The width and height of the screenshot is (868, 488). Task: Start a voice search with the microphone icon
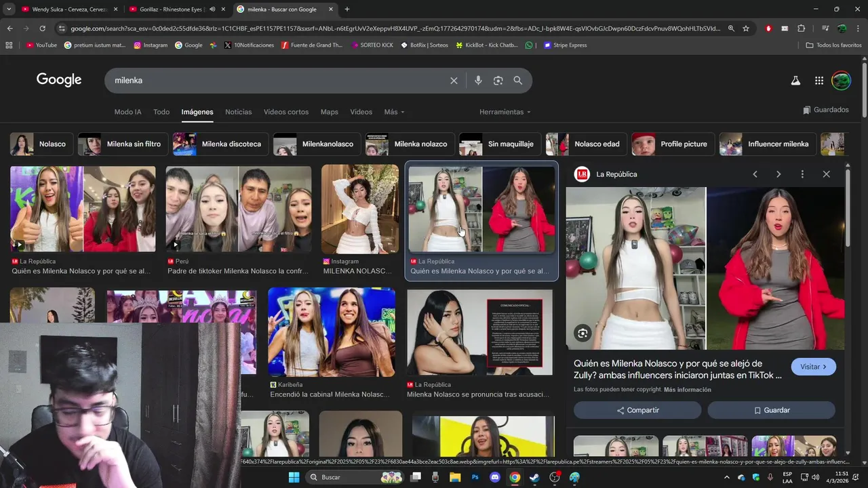[478, 81]
